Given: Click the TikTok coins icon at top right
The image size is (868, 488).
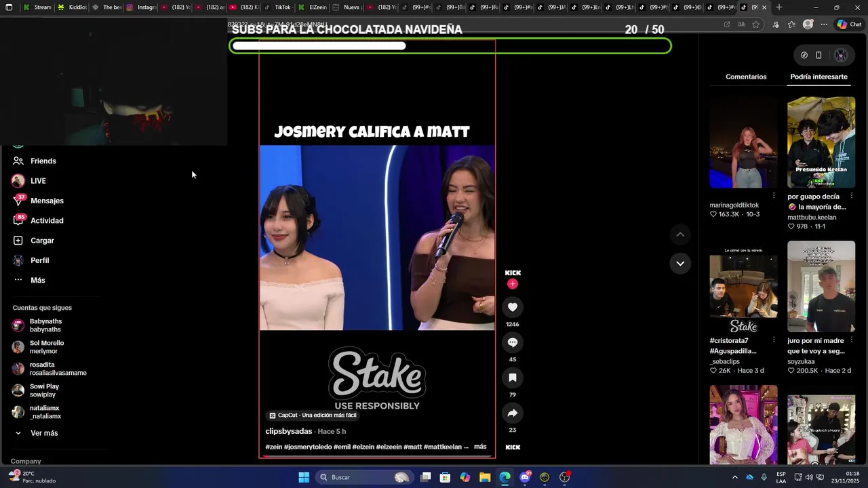Looking at the screenshot, I should [804, 56].
